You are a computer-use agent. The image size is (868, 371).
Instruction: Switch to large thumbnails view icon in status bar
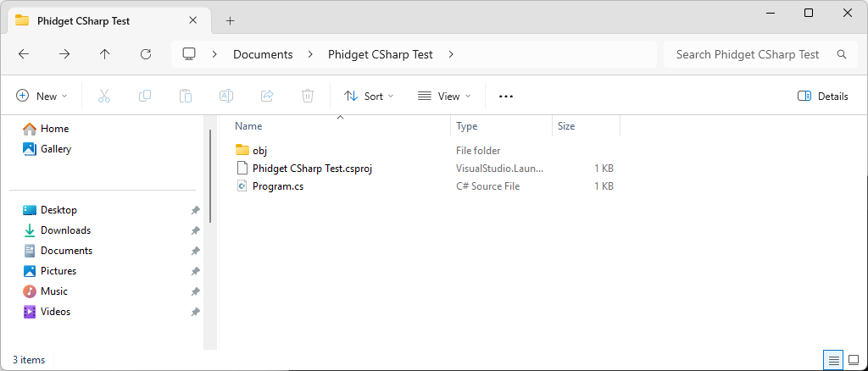pyautogui.click(x=853, y=361)
